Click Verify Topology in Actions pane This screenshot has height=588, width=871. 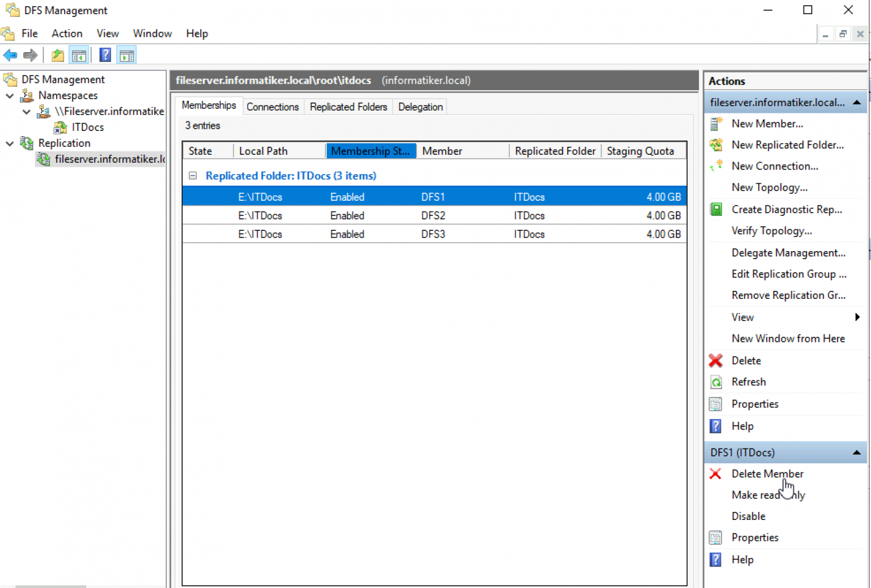coord(771,231)
